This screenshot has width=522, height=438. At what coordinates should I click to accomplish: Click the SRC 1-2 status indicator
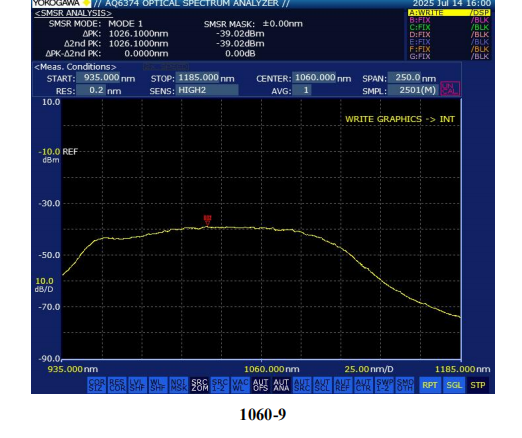tap(220, 385)
